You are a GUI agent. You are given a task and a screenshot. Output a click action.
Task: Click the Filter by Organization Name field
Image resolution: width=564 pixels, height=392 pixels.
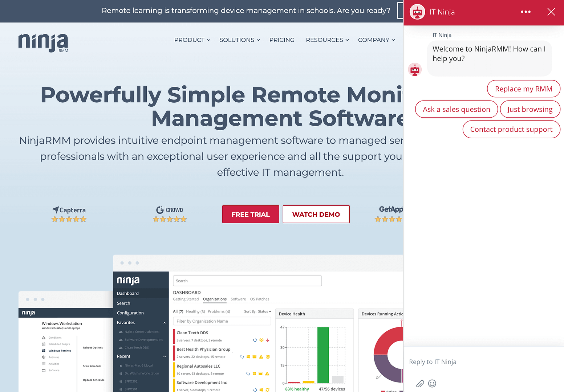click(222, 321)
